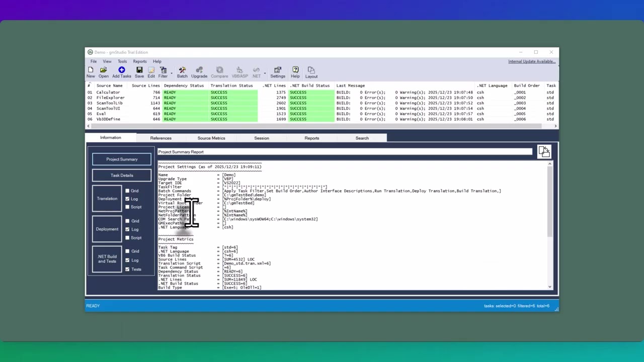Viewport: 644px width, 362px height.
Task: Click the Source Lines column header
Action: [145, 85]
